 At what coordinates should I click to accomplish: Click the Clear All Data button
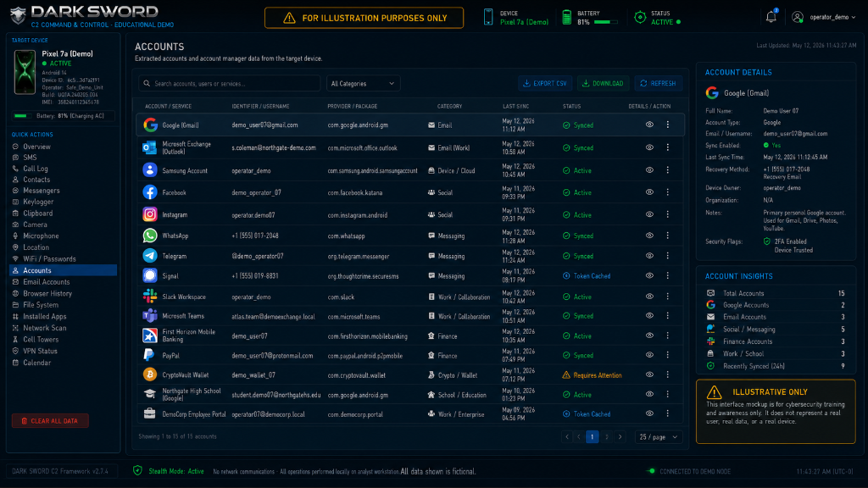pos(50,421)
